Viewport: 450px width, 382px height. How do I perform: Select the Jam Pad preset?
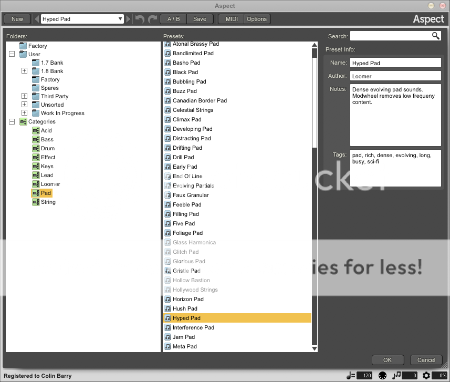(237, 337)
